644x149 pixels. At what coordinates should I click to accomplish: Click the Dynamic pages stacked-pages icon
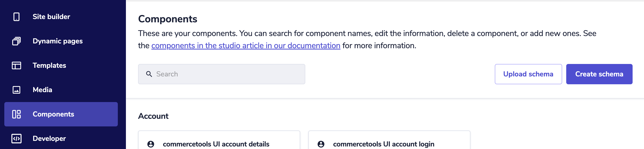point(16,41)
